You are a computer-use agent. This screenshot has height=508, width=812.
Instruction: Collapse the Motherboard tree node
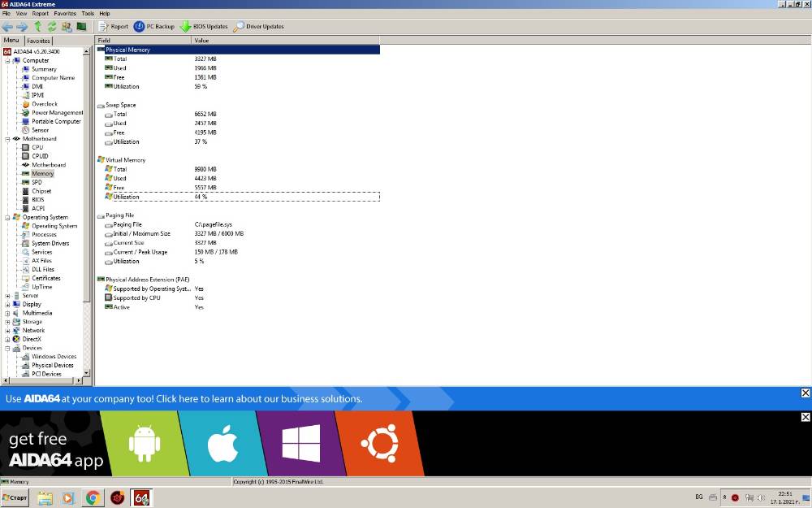(x=8, y=139)
